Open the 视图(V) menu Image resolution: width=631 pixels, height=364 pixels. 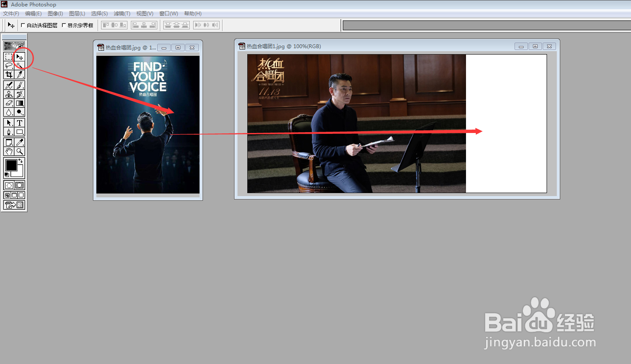pos(145,14)
